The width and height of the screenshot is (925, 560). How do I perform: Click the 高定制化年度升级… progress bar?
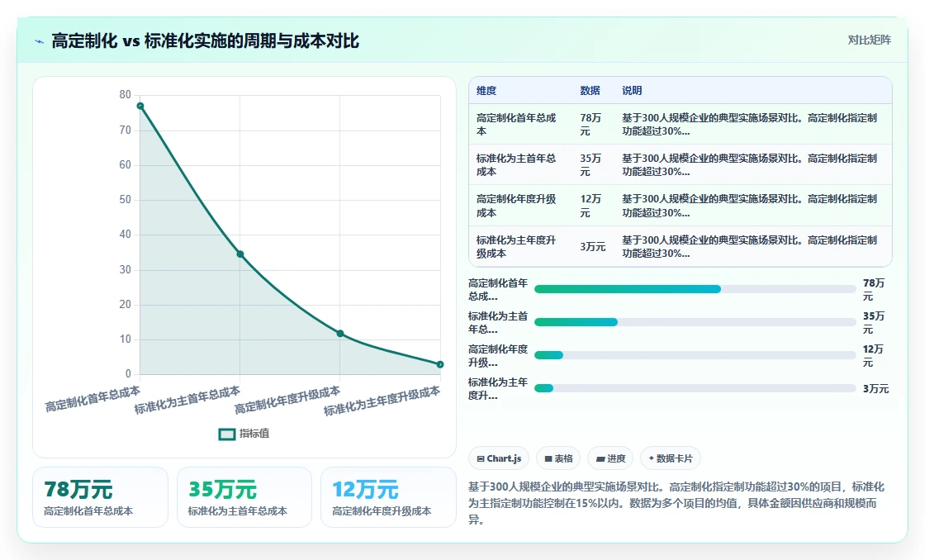click(x=695, y=355)
